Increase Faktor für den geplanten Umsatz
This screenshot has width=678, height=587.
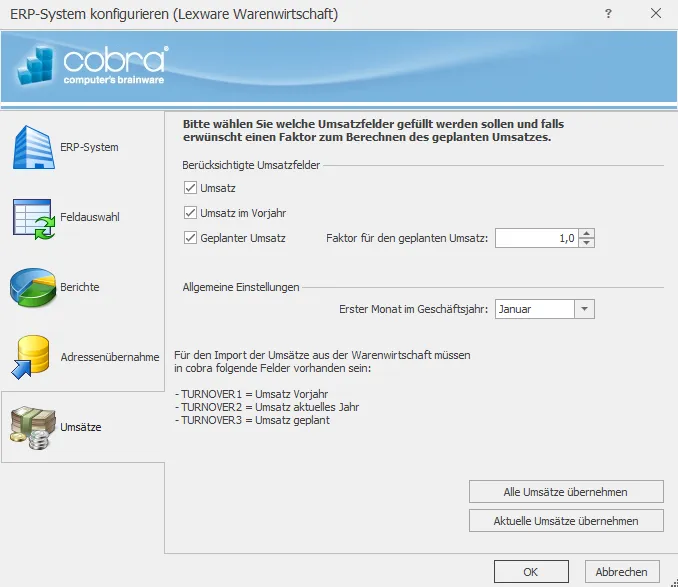[586, 233]
